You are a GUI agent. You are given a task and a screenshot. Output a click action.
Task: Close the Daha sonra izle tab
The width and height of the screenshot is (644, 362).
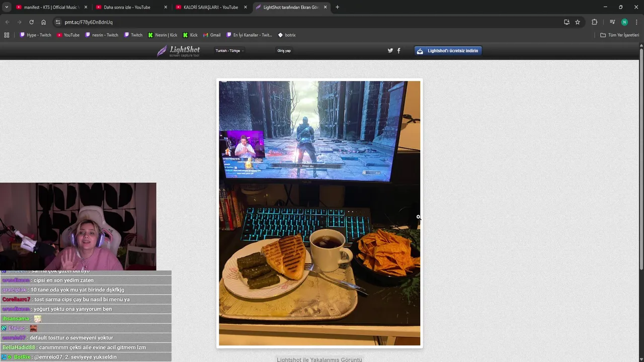pos(166,8)
